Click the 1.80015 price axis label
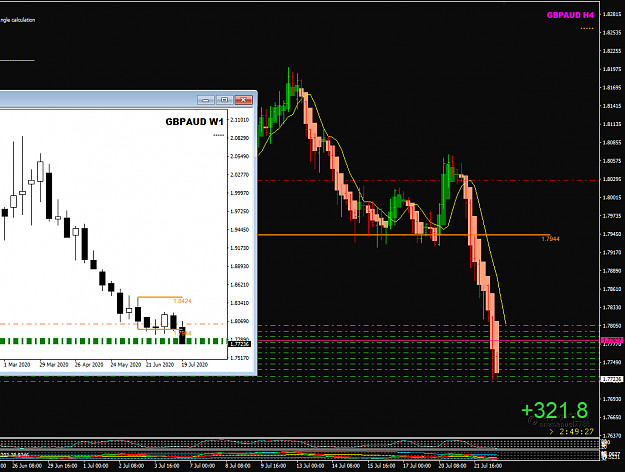Viewport: 625px width, 472px height. pyautogui.click(x=612, y=198)
